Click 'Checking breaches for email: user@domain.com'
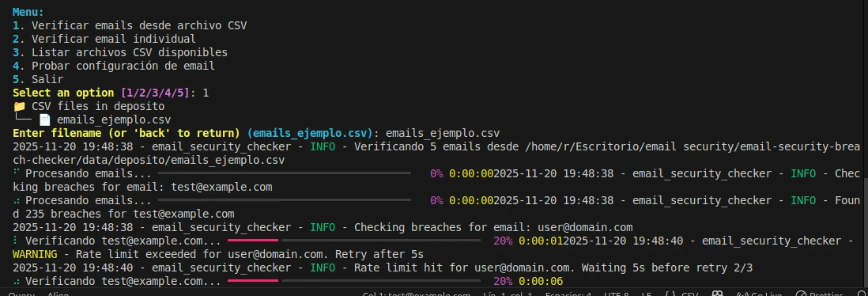The height and width of the screenshot is (296, 868). coord(493,227)
